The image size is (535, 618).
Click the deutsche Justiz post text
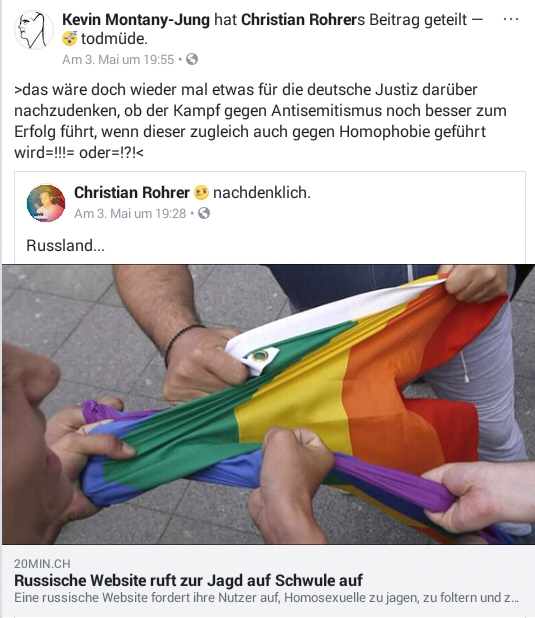pos(260,121)
